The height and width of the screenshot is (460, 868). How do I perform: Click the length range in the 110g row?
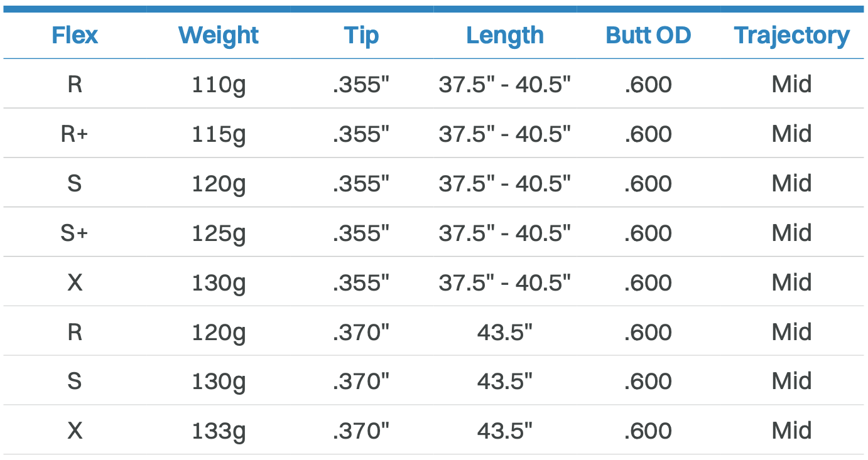pyautogui.click(x=504, y=84)
